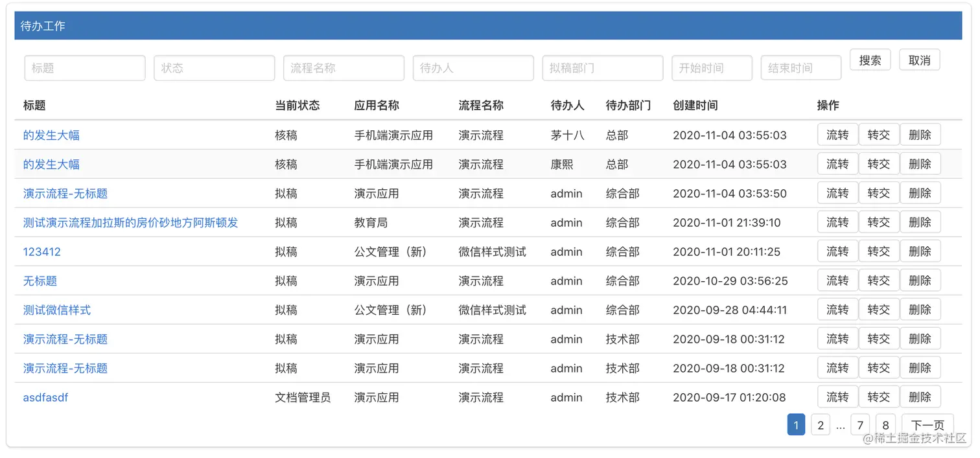Click 删除 for the 2020-10-29 row
The width and height of the screenshot is (980, 458).
(x=920, y=281)
